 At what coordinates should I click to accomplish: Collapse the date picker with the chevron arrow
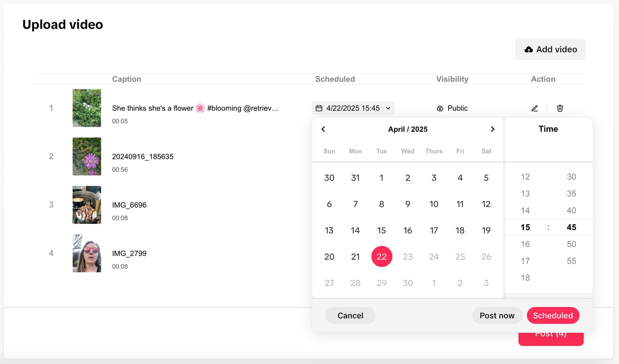click(x=388, y=108)
